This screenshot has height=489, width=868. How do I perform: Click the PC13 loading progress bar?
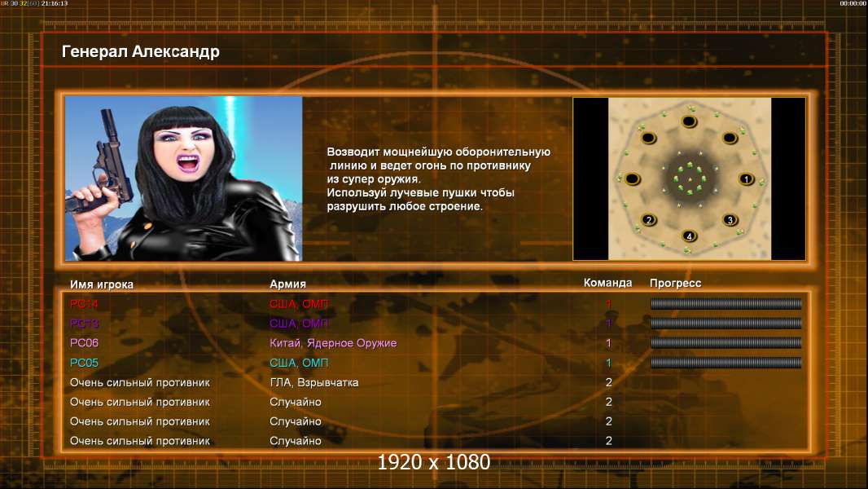pos(726,323)
